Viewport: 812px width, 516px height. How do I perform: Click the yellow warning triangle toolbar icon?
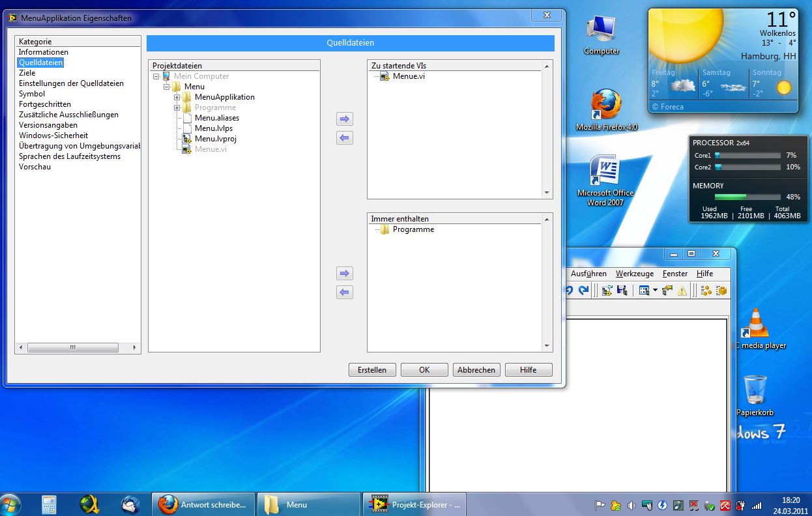coord(682,291)
